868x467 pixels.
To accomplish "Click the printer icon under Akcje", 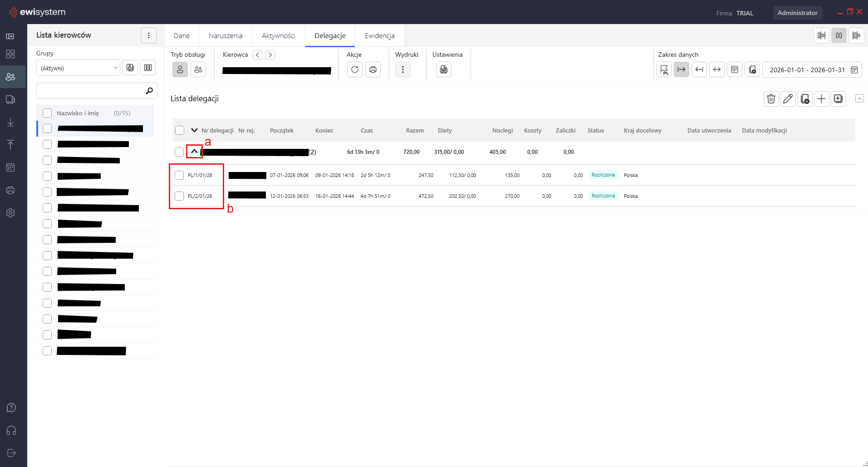I will coord(373,69).
